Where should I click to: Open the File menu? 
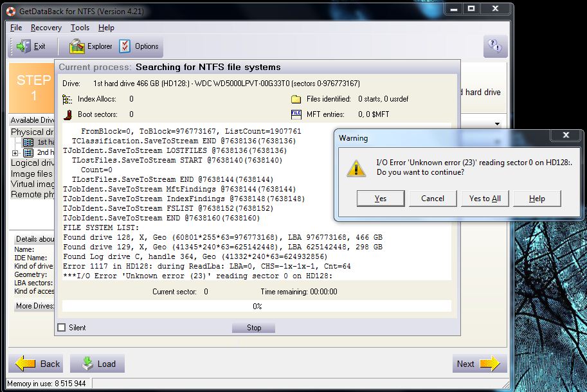15,28
